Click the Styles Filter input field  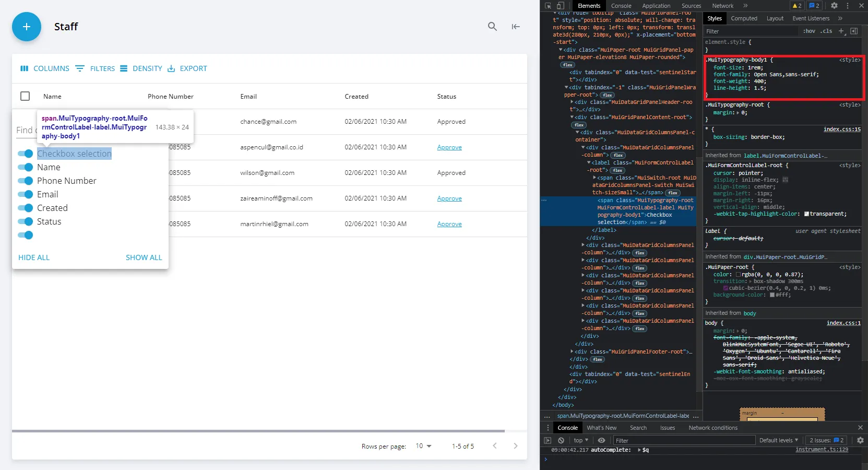(x=751, y=31)
